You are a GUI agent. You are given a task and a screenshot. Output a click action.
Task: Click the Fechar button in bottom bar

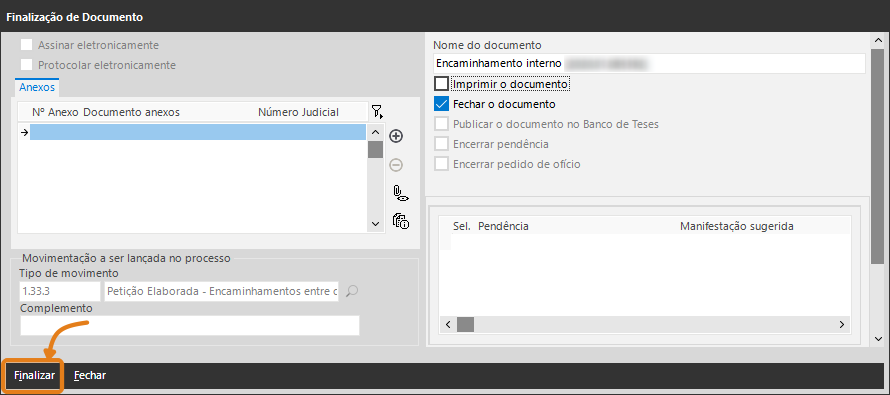(90, 375)
